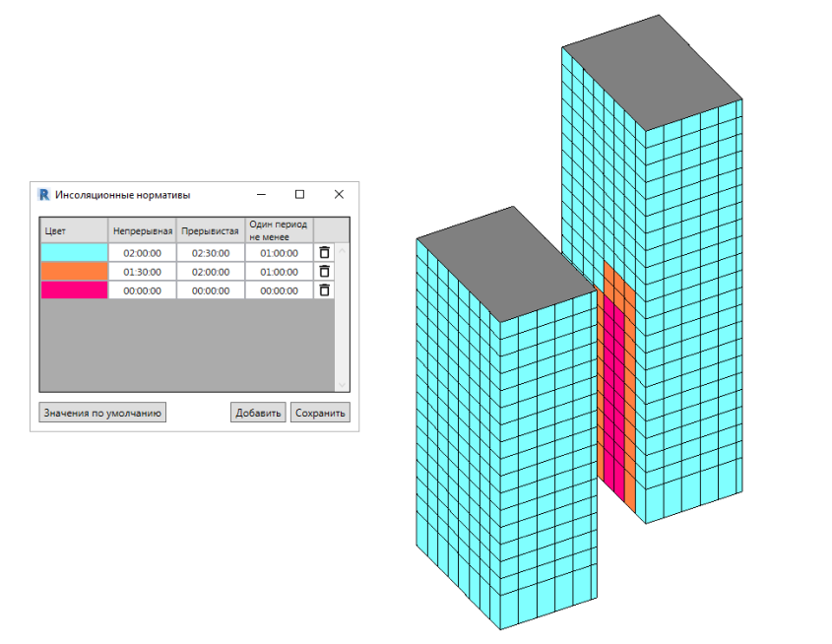The height and width of the screenshot is (644, 832).
Task: Save normatives with Сохранить button
Action: (x=320, y=413)
